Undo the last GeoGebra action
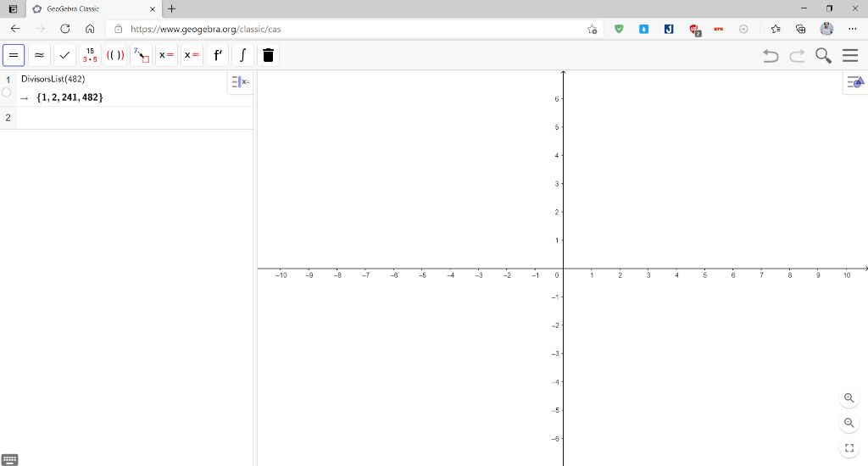The height and width of the screenshot is (466, 868). pos(771,56)
